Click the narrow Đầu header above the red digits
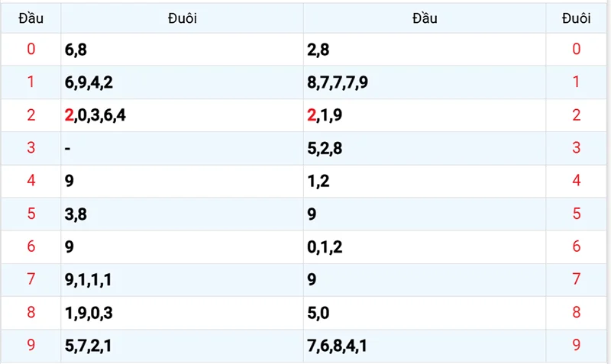Viewport: 611px width, 364px height. pyautogui.click(x=31, y=18)
